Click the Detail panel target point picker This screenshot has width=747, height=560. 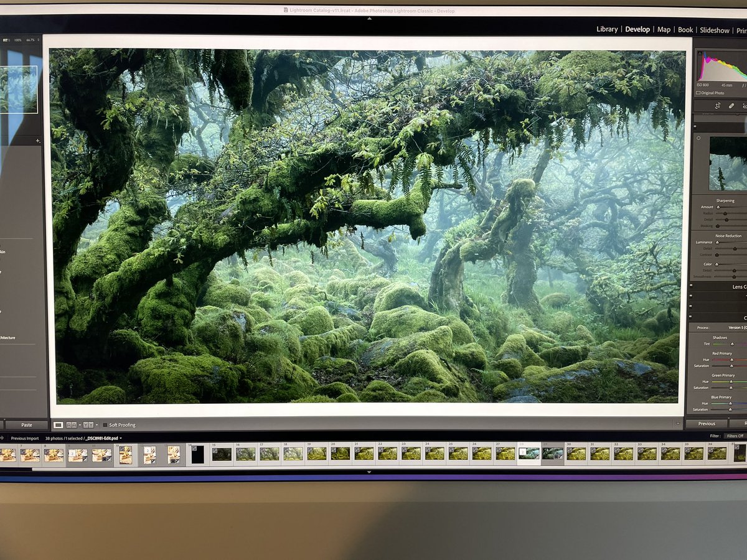click(x=698, y=138)
